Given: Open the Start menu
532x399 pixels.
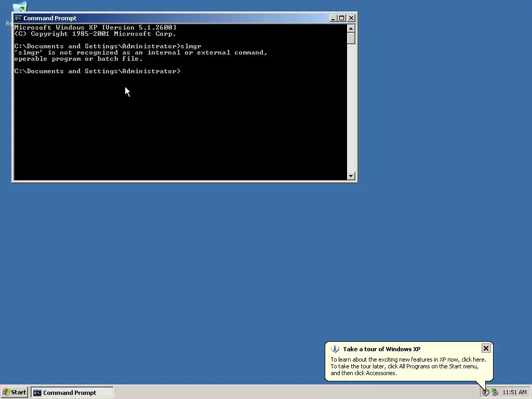Looking at the screenshot, I should 14,392.
